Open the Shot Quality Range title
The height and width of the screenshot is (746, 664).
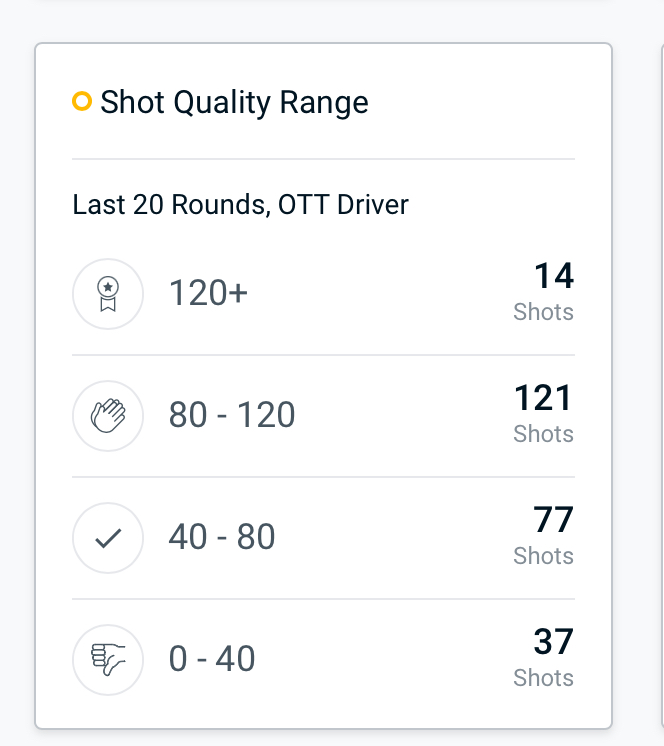(x=234, y=102)
